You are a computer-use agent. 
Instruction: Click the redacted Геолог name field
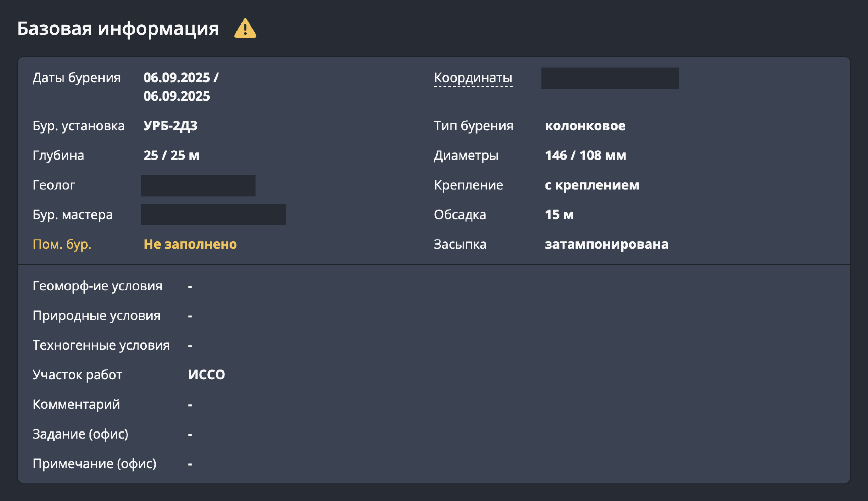(198, 186)
